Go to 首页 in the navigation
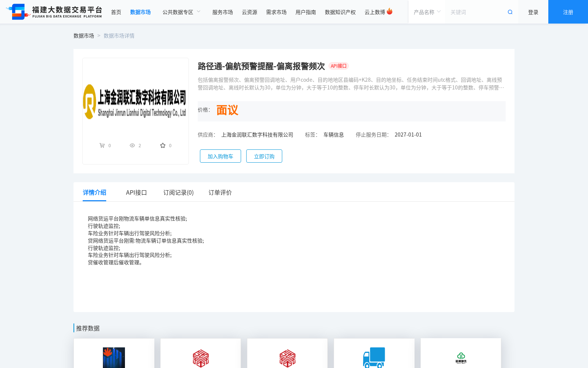The height and width of the screenshot is (368, 588). click(116, 12)
